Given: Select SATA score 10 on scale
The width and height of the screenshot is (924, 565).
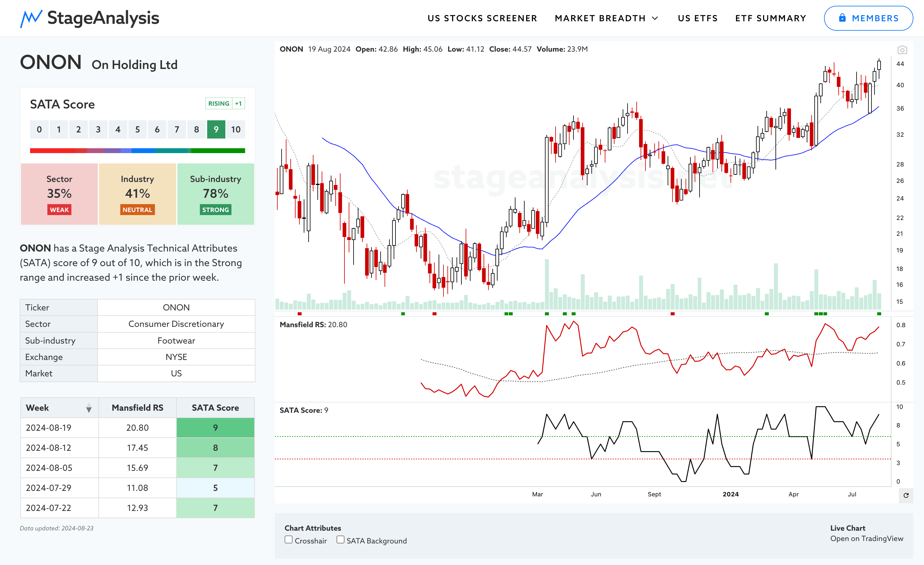Looking at the screenshot, I should [x=235, y=129].
